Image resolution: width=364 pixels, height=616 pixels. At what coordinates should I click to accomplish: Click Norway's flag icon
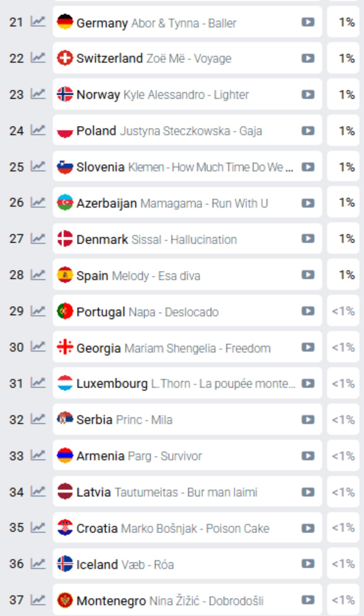[x=65, y=94]
